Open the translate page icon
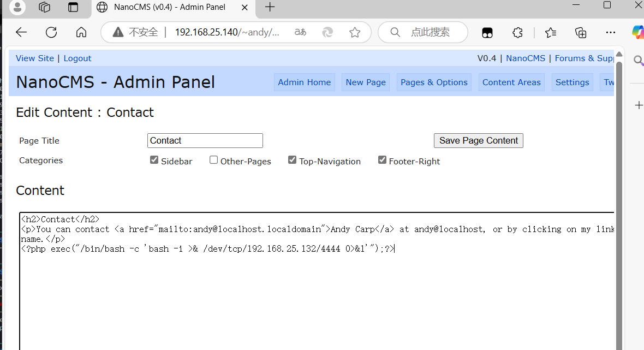Screen dimensions: 644x350 click(x=300, y=32)
